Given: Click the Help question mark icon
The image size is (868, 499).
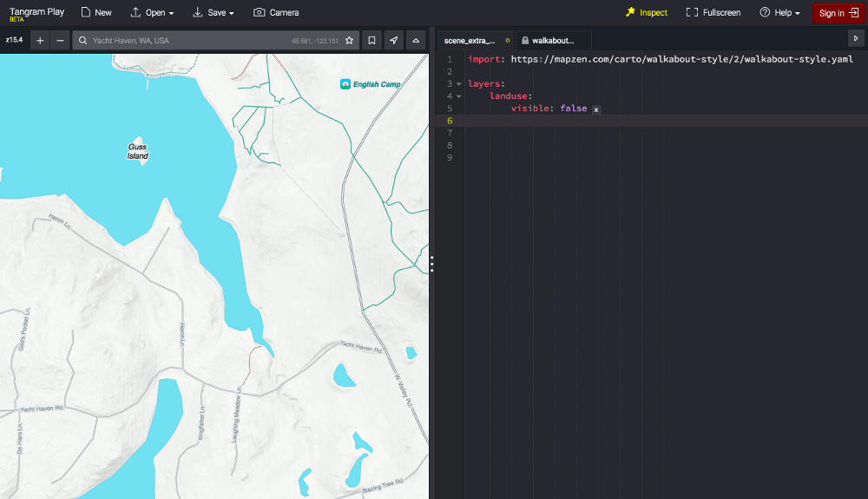Looking at the screenshot, I should pos(765,12).
